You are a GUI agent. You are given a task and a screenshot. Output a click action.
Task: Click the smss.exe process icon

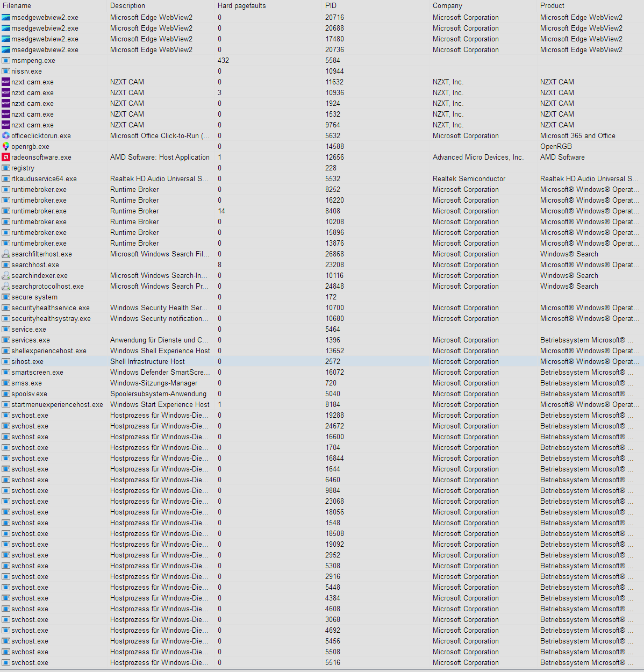[x=6, y=383]
